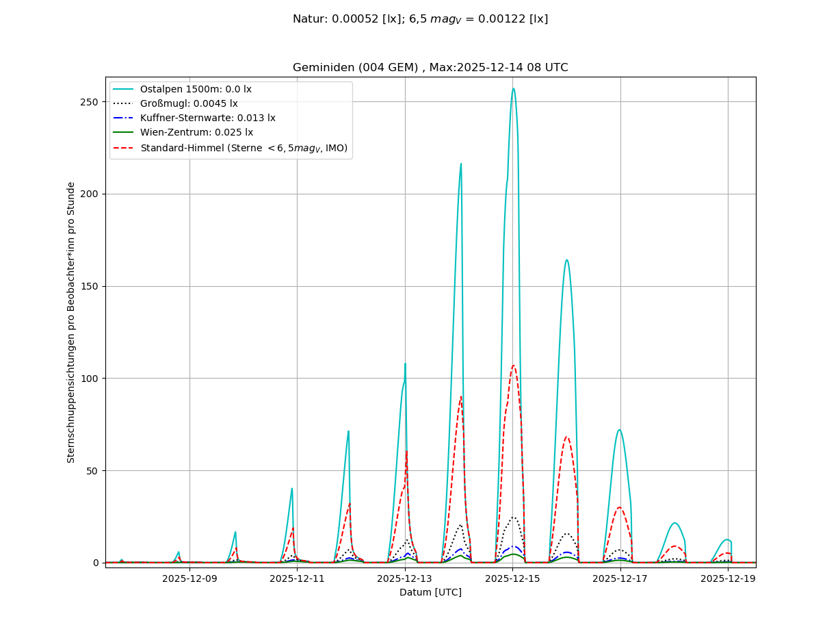Select the 2025-12-09 date tick label

pyautogui.click(x=190, y=578)
